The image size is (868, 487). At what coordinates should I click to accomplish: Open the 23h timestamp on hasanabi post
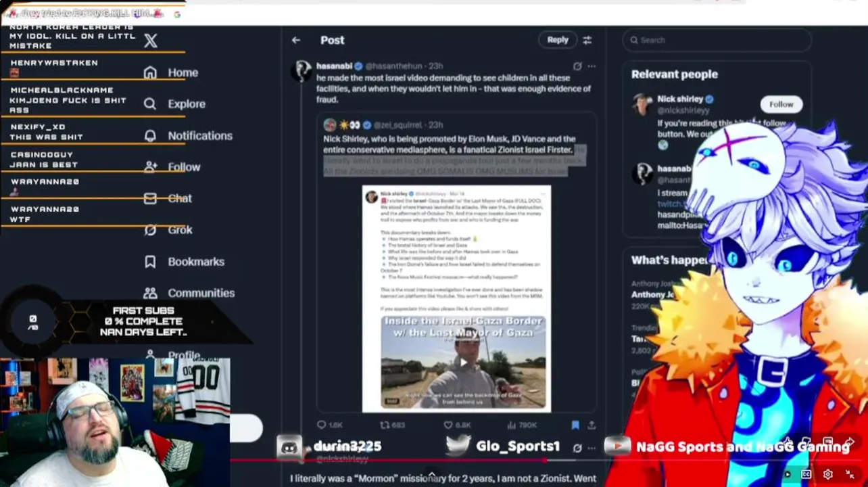pyautogui.click(x=436, y=66)
